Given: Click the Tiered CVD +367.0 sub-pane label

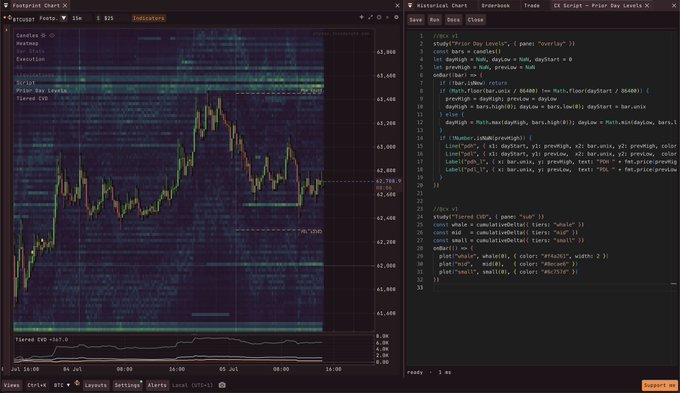Looking at the screenshot, I should (x=42, y=340).
